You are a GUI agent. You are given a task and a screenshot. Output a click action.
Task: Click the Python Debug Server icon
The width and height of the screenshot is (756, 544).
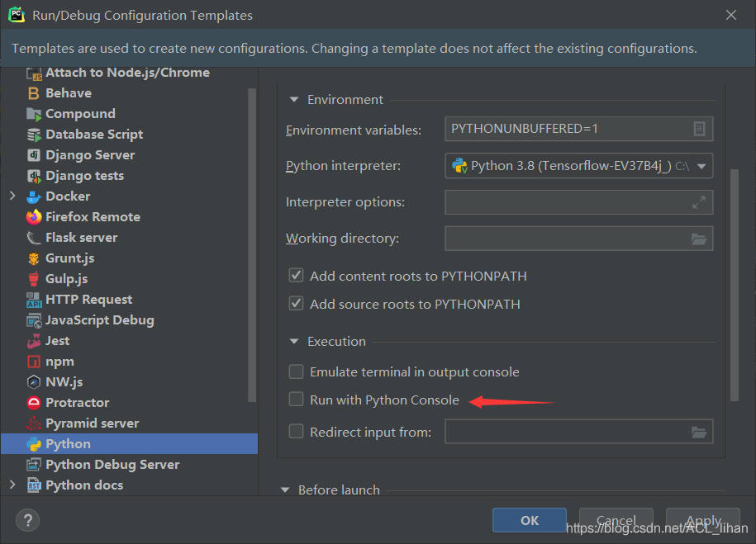[34, 465]
